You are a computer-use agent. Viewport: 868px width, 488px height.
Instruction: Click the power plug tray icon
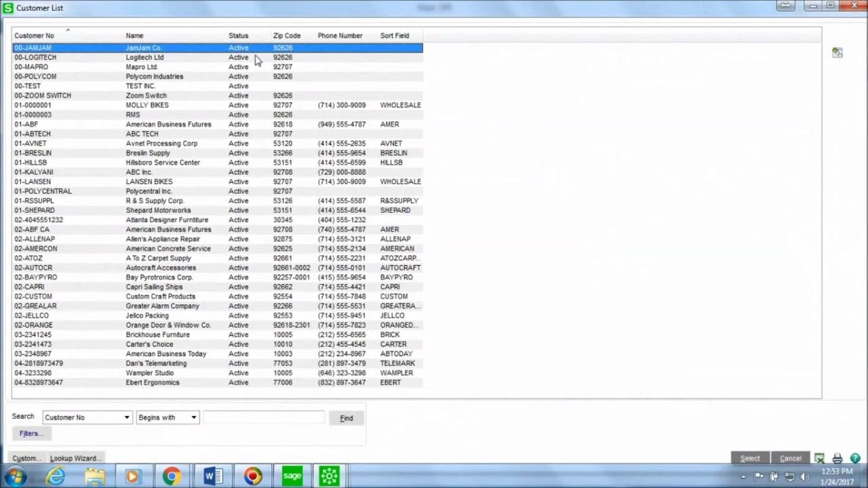(774, 477)
